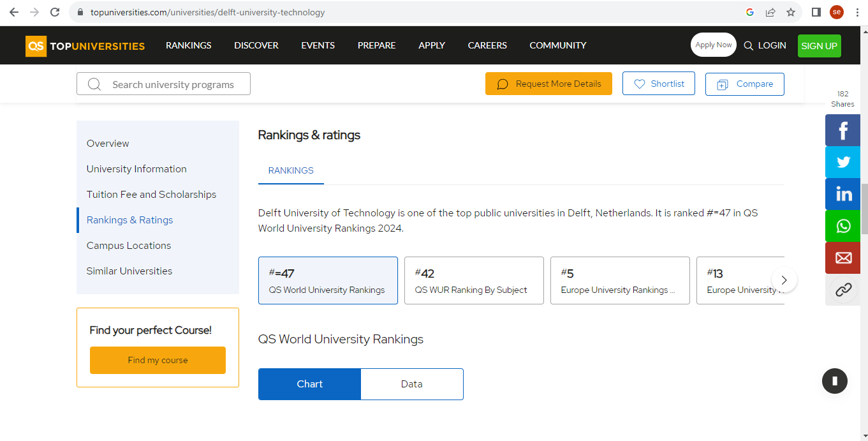Open the CAREERS nav menu

click(x=487, y=45)
